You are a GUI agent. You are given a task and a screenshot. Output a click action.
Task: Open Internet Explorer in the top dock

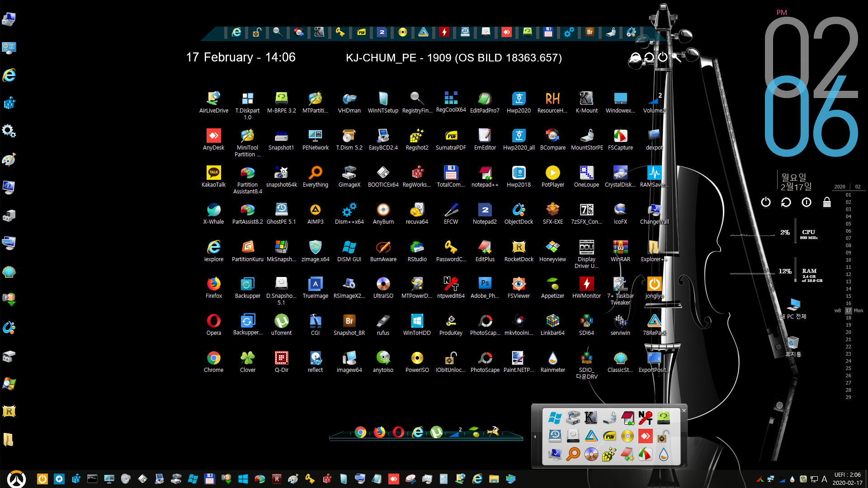point(236,32)
